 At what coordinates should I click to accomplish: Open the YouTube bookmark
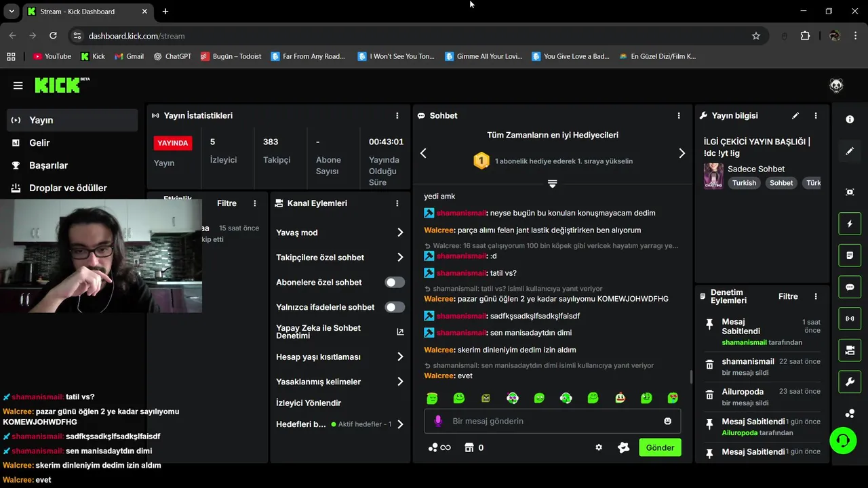pos(52,56)
